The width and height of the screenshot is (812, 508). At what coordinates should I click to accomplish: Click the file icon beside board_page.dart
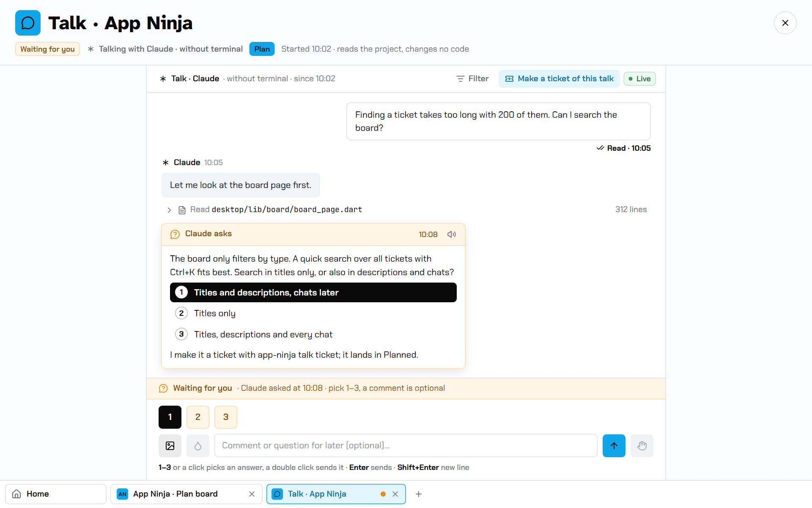tap(182, 210)
